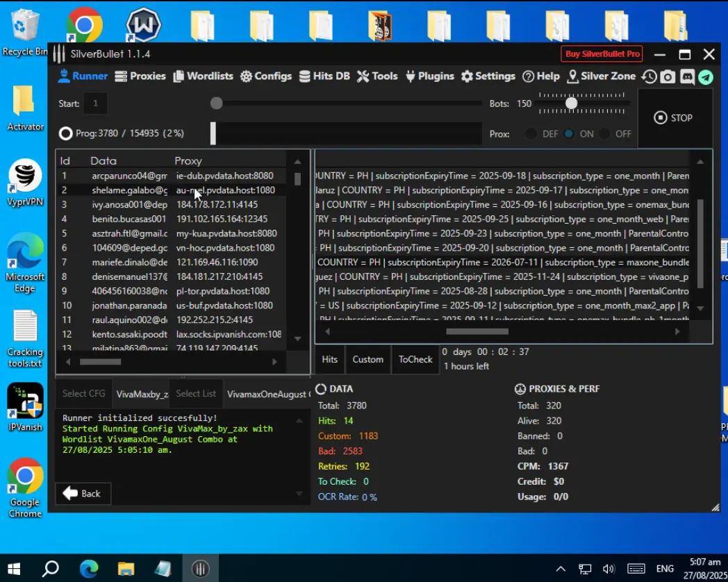Select hit line with COUNTRY = US
728x582 pixels.
pos(503,306)
